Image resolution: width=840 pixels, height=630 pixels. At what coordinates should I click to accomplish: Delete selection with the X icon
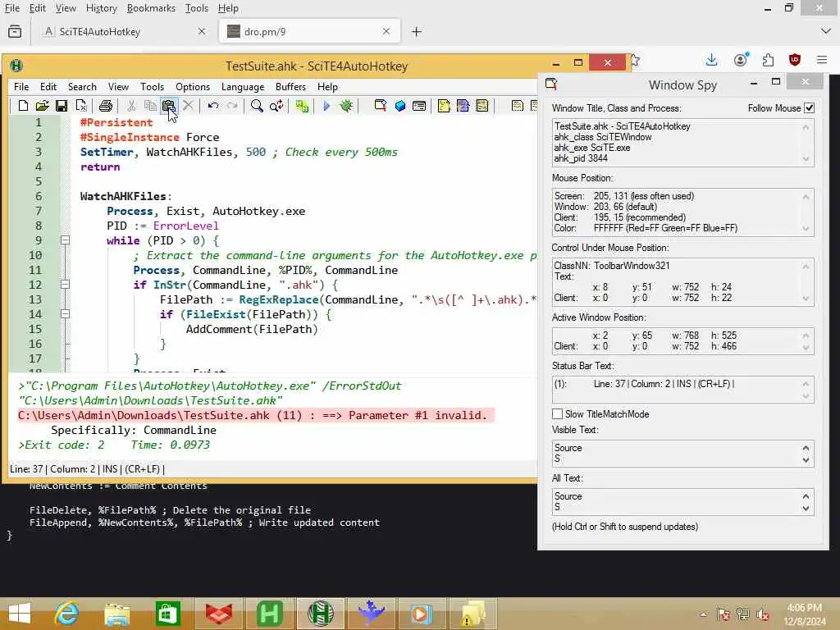(188, 106)
